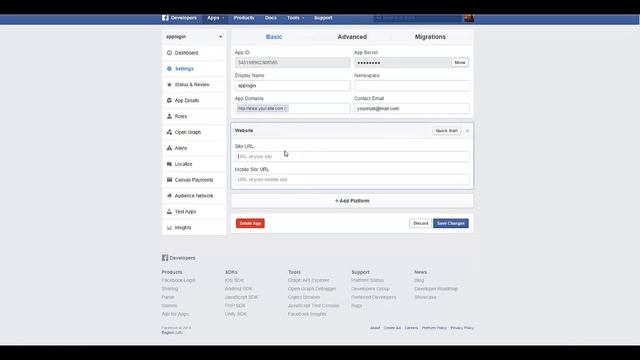Click the Insights chart icon

169,227
